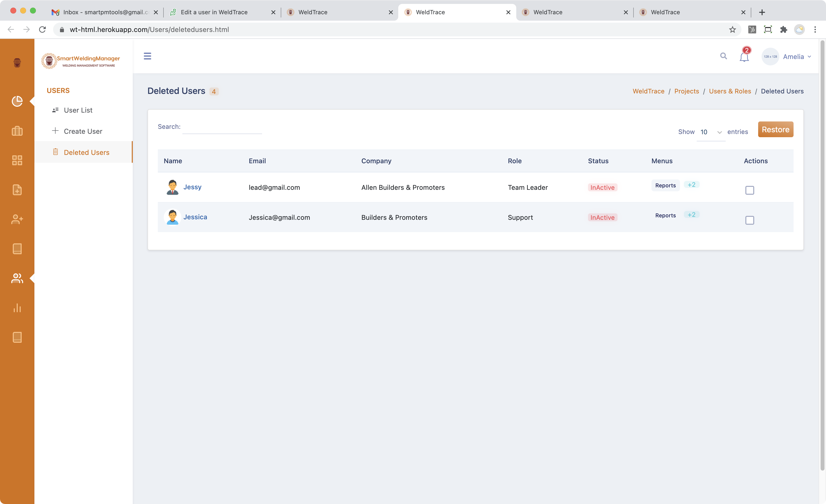Sort table by Email column
Viewport: 826px width, 504px height.
[x=257, y=161]
